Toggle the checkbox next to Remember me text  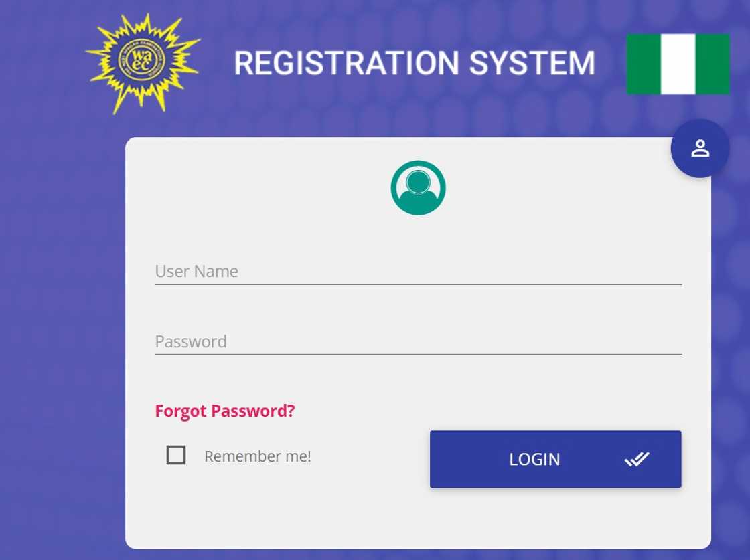click(x=176, y=455)
